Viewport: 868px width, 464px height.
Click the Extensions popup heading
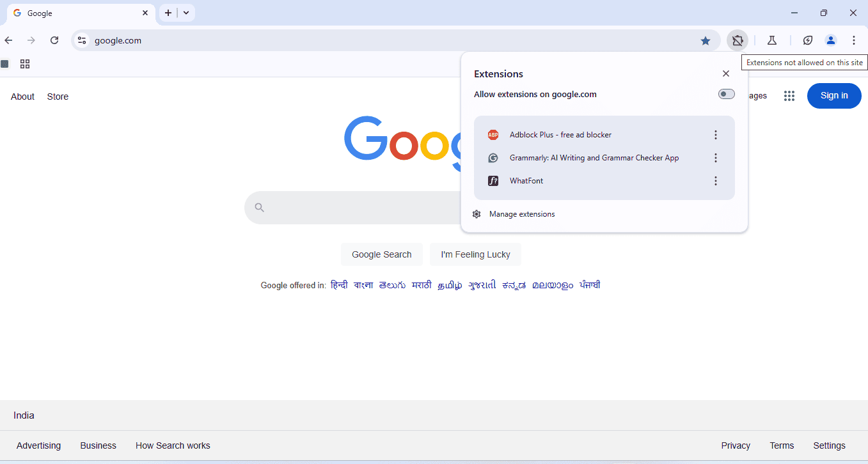(498, 74)
